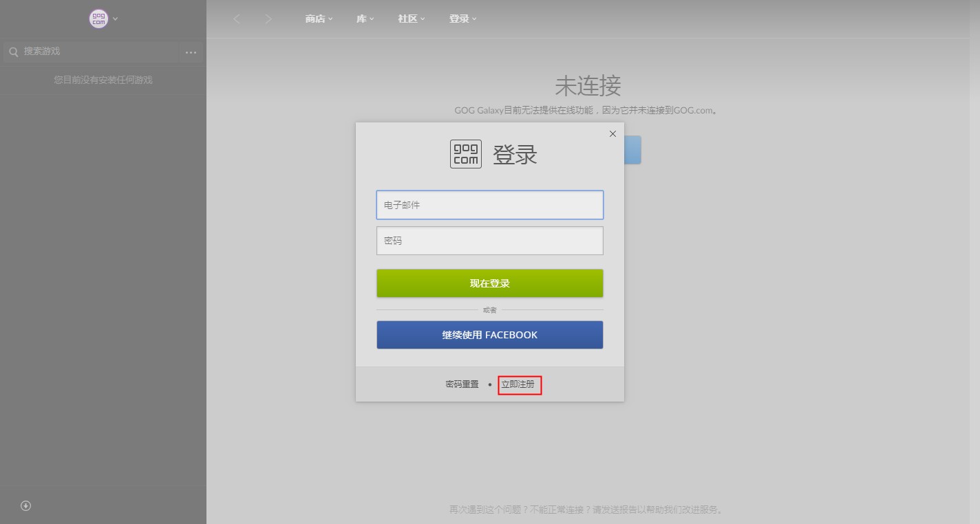Click the search games field magnifier

click(13, 52)
